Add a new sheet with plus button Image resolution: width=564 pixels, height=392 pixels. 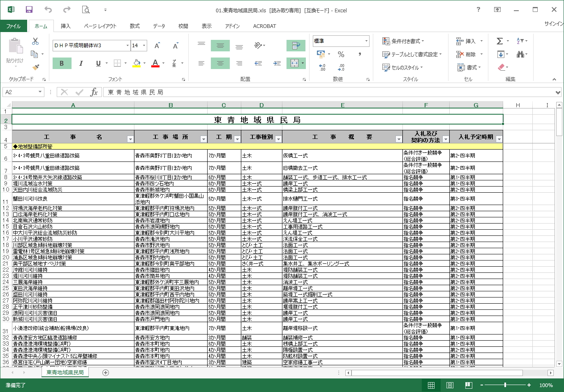(x=106, y=373)
